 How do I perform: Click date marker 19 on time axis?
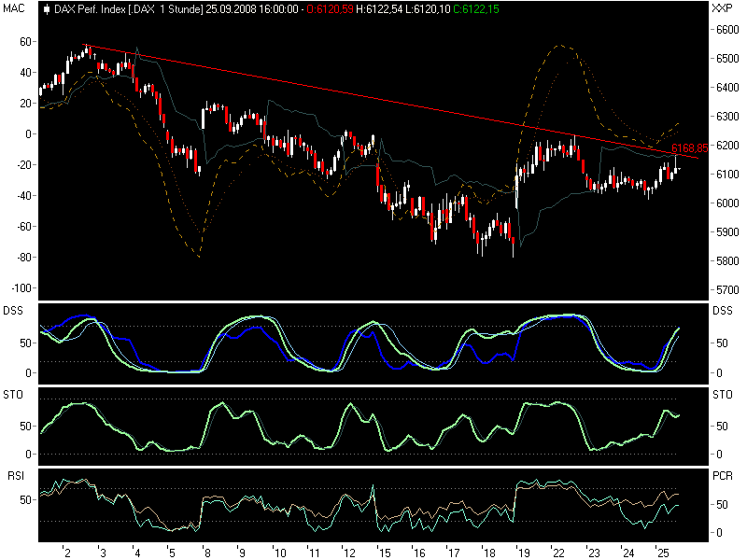click(x=524, y=553)
